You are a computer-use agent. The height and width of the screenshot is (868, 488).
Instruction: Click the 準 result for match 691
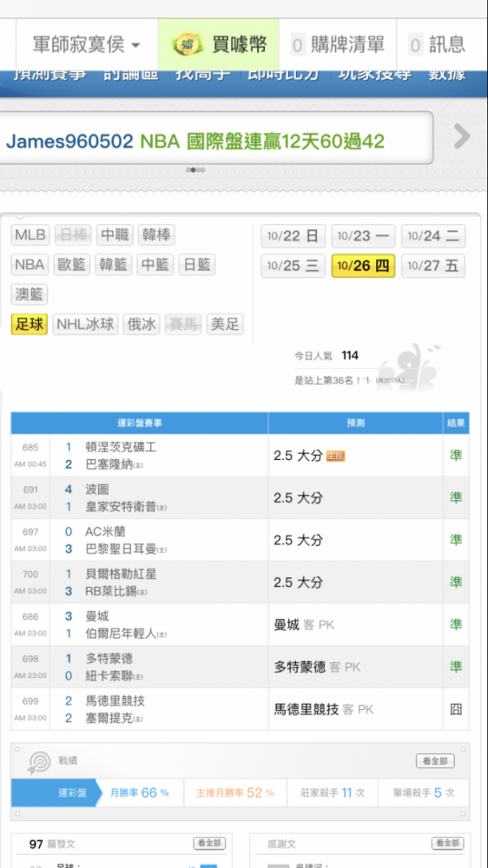[x=456, y=497]
